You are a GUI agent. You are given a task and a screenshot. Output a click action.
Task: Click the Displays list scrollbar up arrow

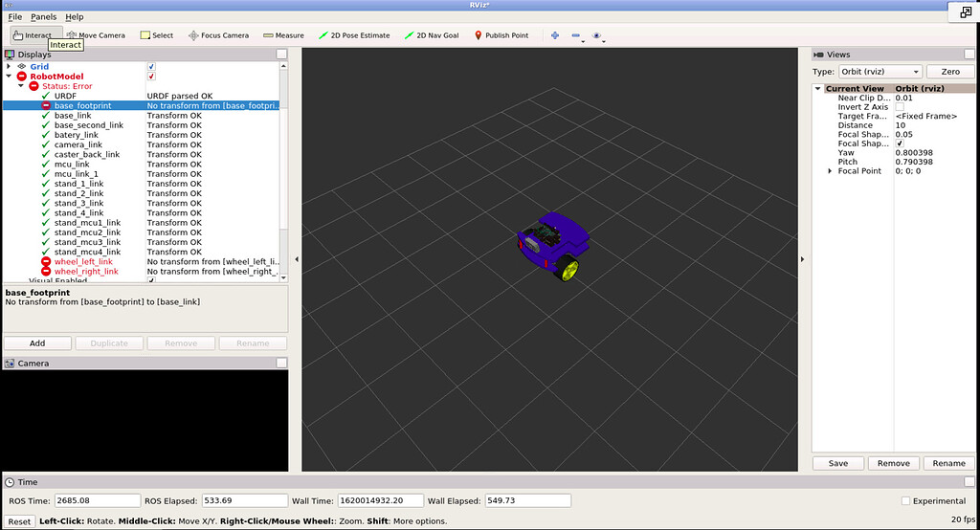[283, 66]
